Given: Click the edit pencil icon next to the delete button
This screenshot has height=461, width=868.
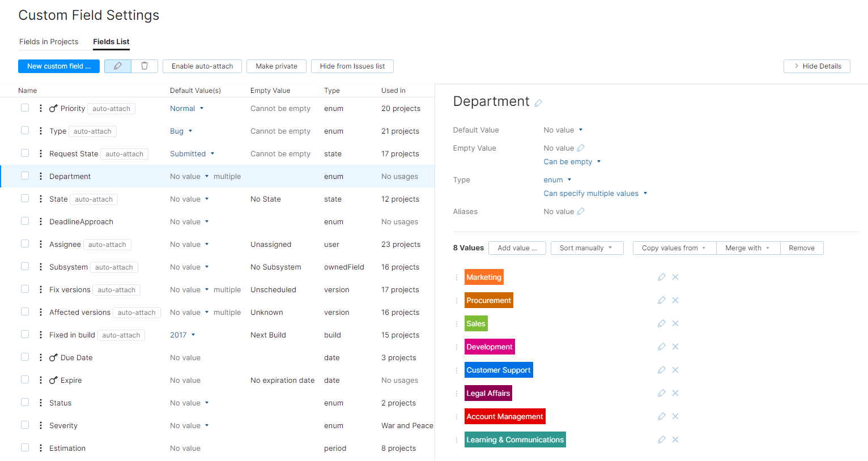Looking at the screenshot, I should pos(117,66).
